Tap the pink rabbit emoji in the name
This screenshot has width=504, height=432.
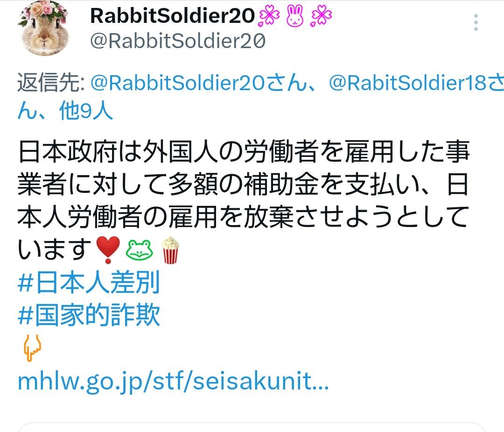point(295,16)
